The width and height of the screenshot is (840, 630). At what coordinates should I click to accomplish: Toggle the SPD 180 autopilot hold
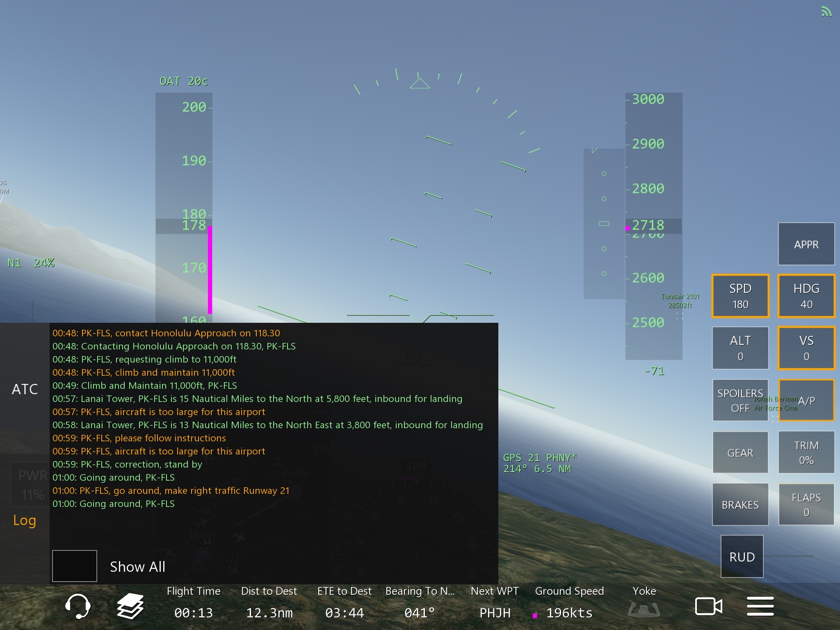(x=740, y=296)
